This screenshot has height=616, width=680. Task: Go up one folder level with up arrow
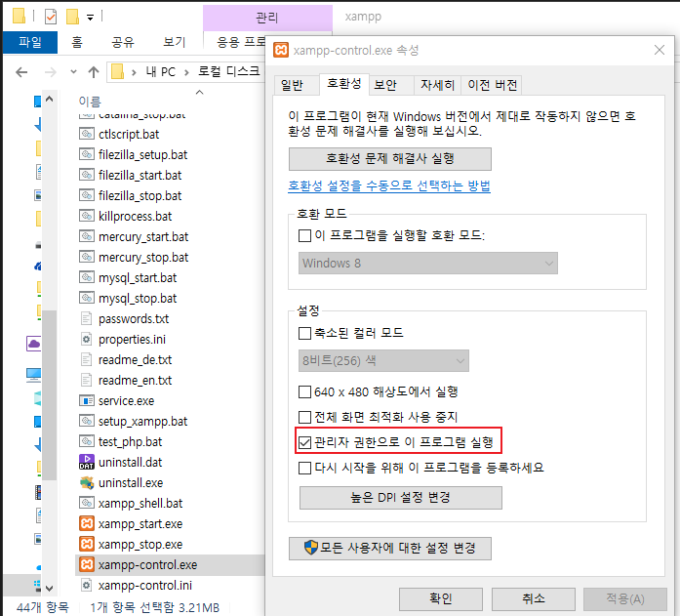[x=94, y=72]
